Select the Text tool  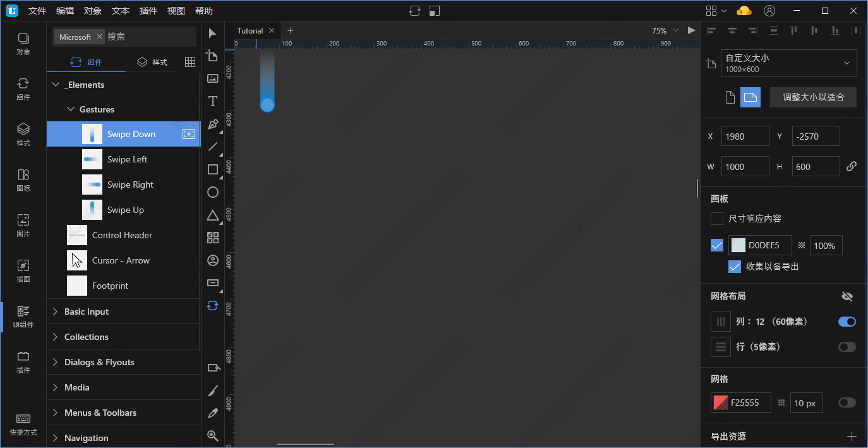point(213,101)
